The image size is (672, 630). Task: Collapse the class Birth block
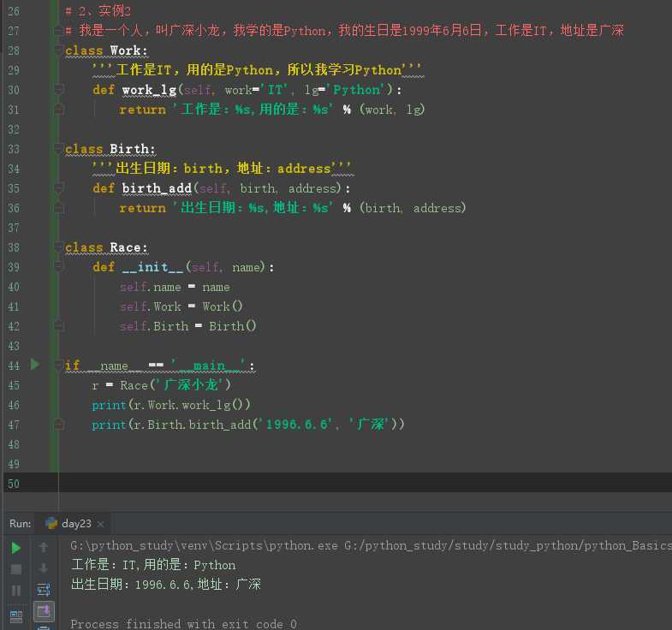pos(59,149)
